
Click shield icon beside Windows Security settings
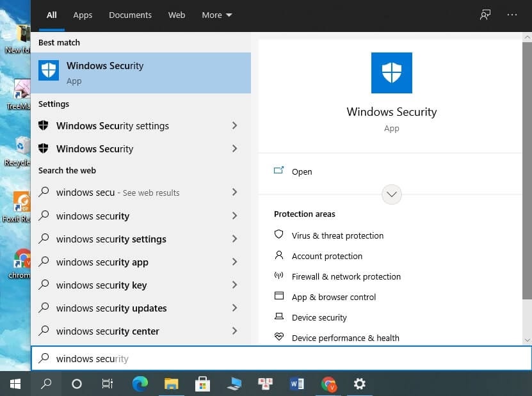(x=43, y=125)
